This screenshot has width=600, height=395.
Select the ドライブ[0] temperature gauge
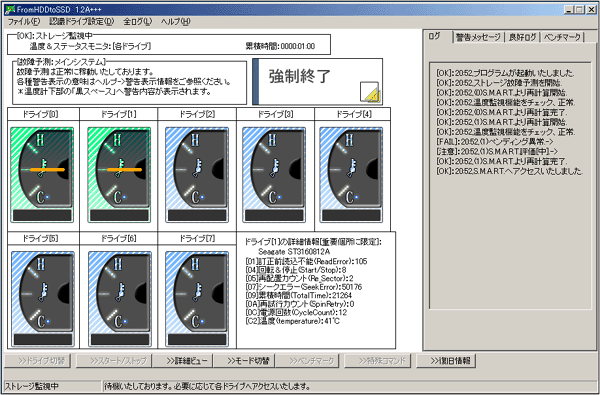click(x=42, y=175)
